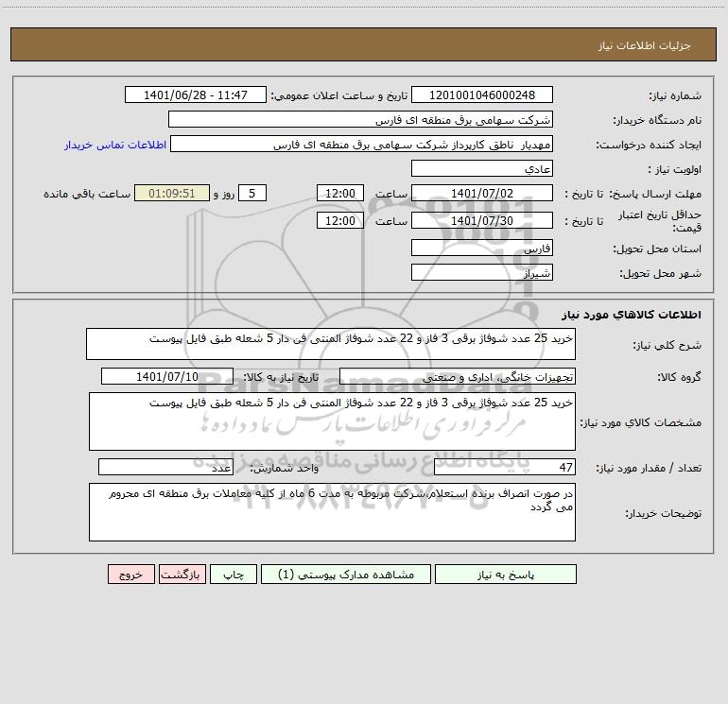Click the ساعت باقی مانده text
Screen dimensions: 728x704
tap(87, 194)
